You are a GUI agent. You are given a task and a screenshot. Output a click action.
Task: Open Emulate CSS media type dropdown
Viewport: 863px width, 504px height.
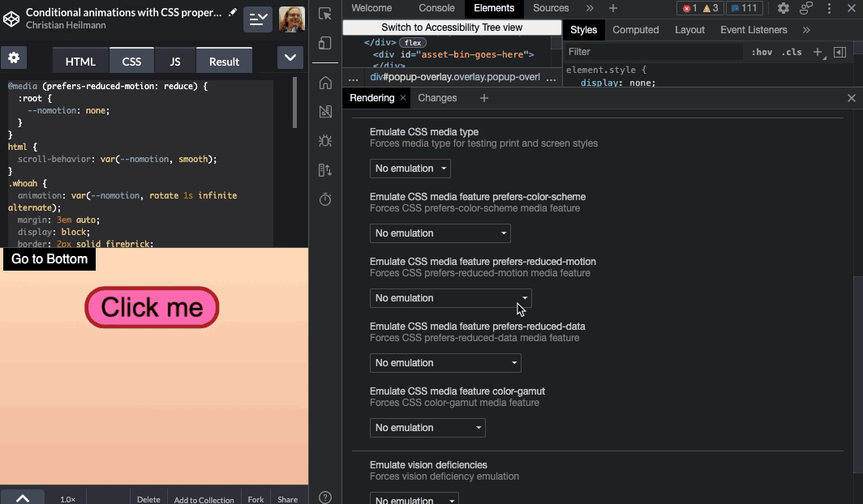click(x=410, y=169)
